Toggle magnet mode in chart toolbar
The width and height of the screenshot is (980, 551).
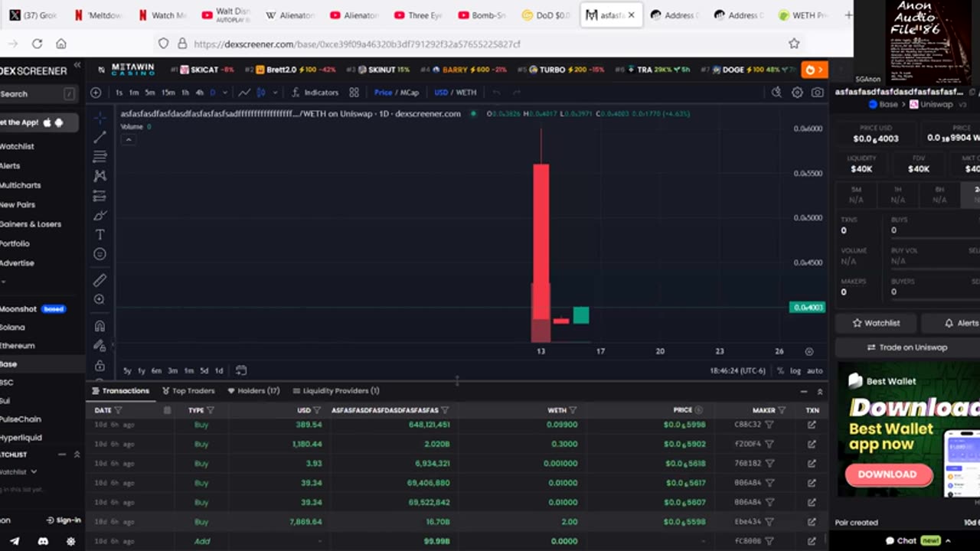click(100, 326)
